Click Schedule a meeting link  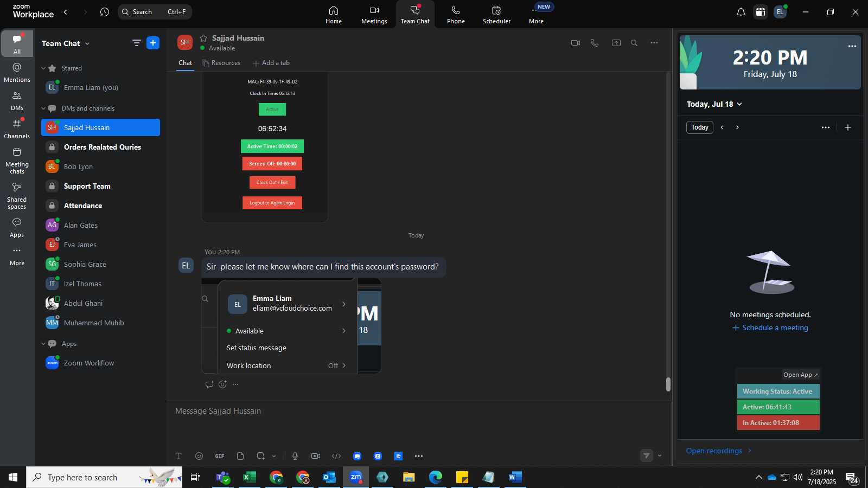(770, 328)
